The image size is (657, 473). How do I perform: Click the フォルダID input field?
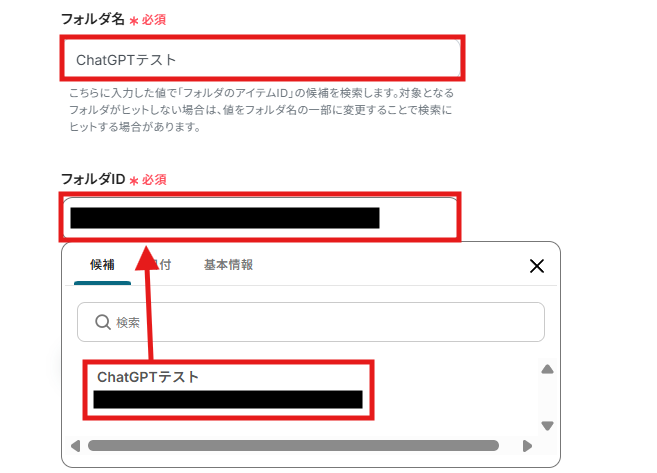click(260, 217)
